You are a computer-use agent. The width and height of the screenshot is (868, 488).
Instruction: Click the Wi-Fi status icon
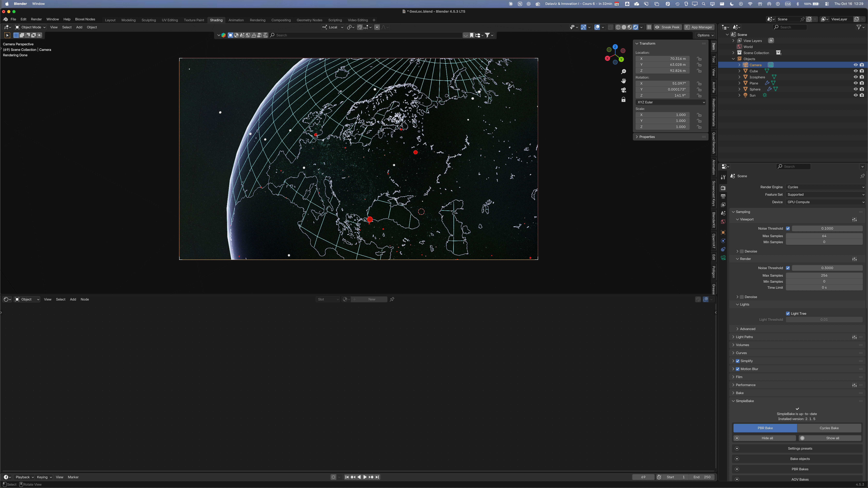[750, 4]
